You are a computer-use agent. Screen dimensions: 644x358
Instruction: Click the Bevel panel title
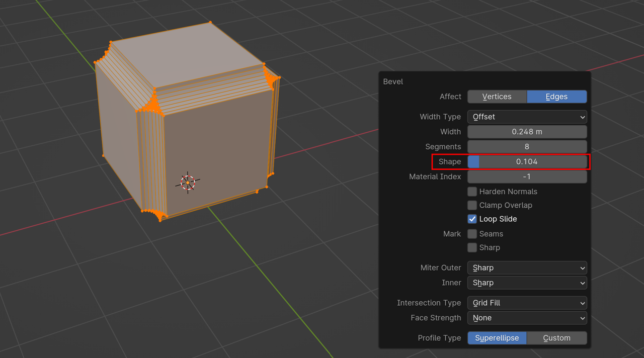pyautogui.click(x=393, y=81)
